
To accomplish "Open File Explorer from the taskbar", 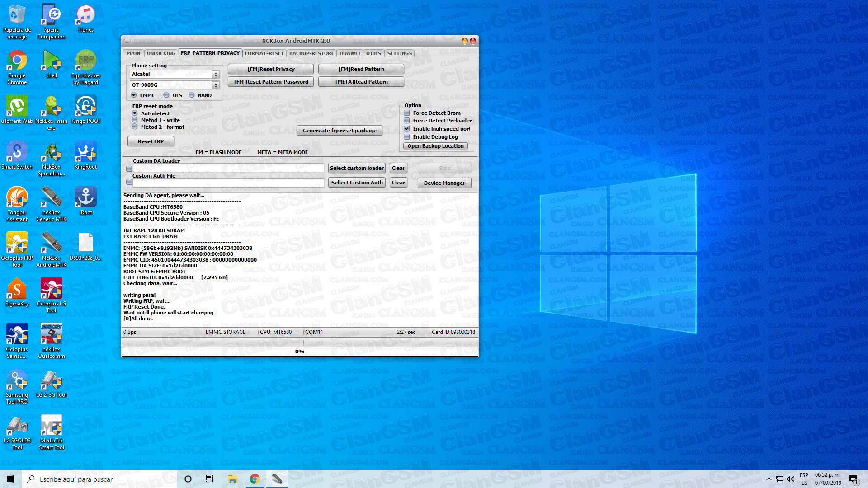I will tap(232, 479).
